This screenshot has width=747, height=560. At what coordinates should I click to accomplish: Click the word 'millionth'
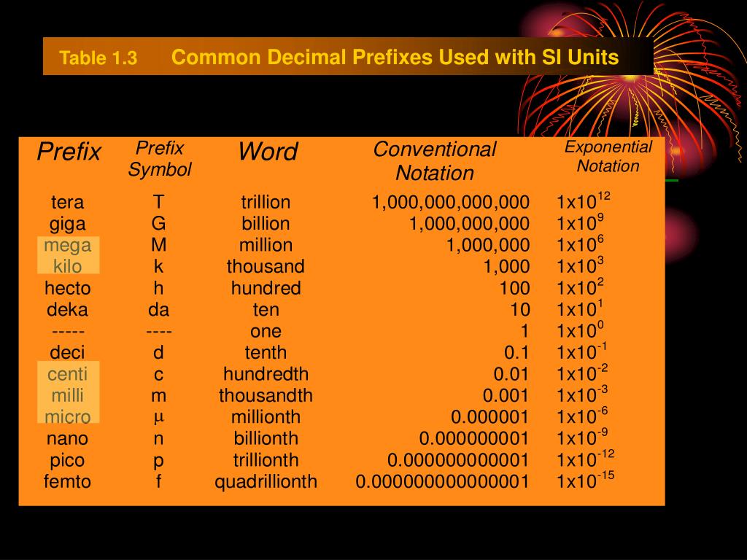[x=266, y=417]
